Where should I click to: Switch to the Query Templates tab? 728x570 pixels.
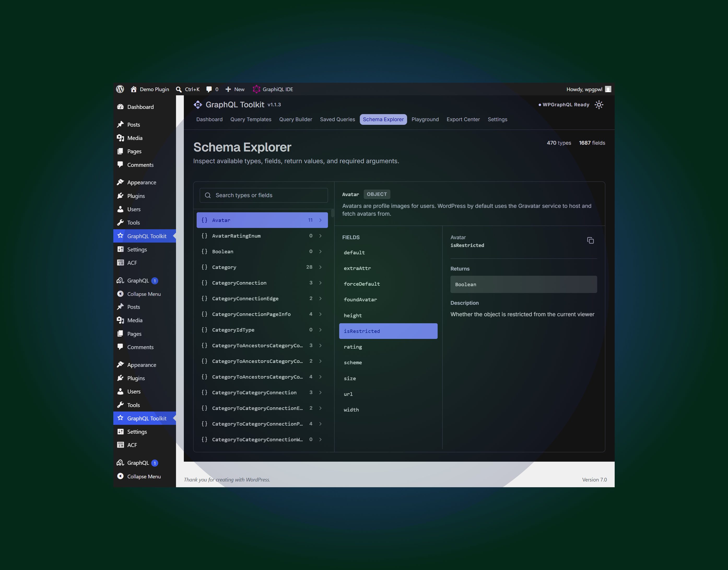pyautogui.click(x=251, y=120)
